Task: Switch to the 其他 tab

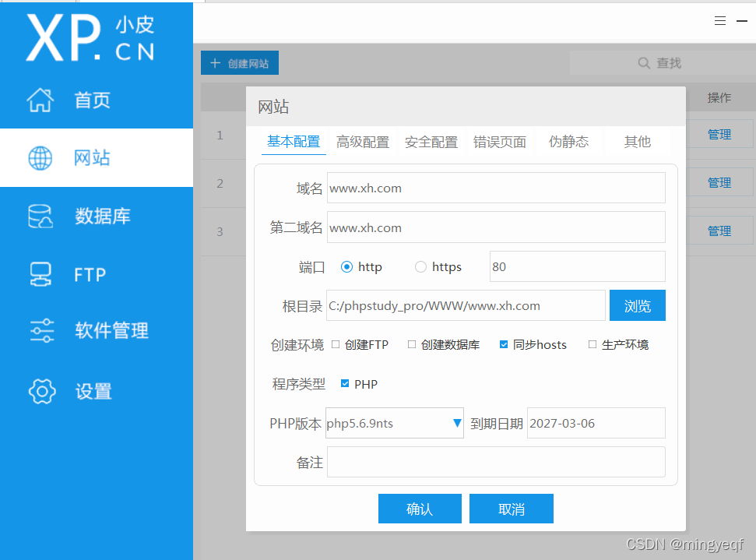Action: click(638, 142)
